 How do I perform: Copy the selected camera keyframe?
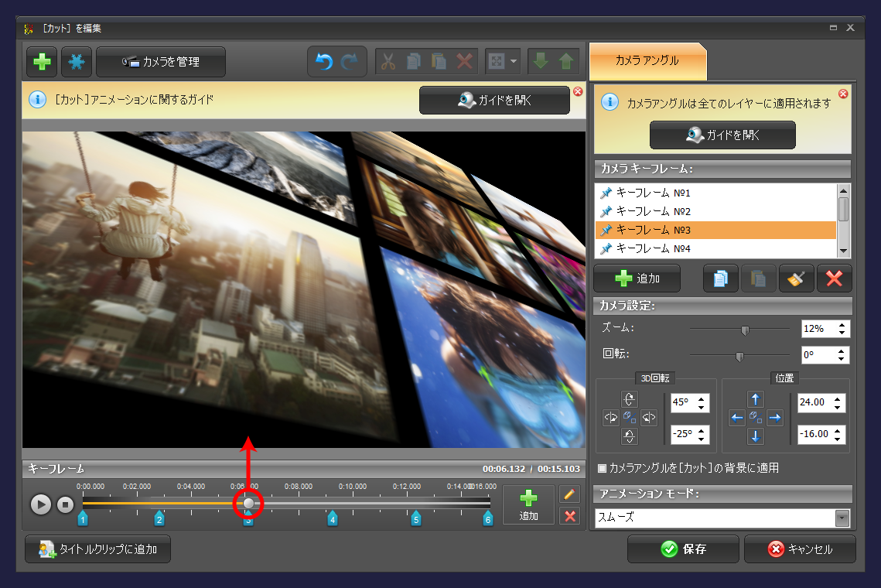click(720, 279)
